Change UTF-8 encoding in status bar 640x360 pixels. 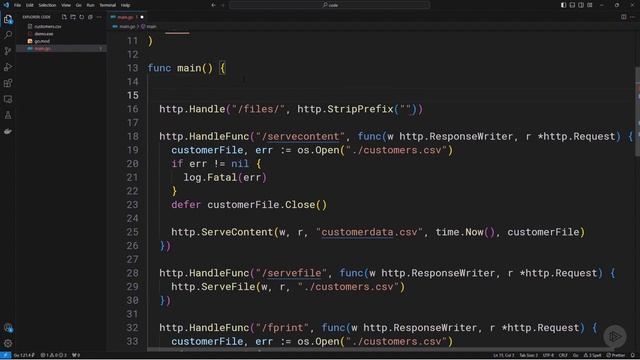point(548,356)
